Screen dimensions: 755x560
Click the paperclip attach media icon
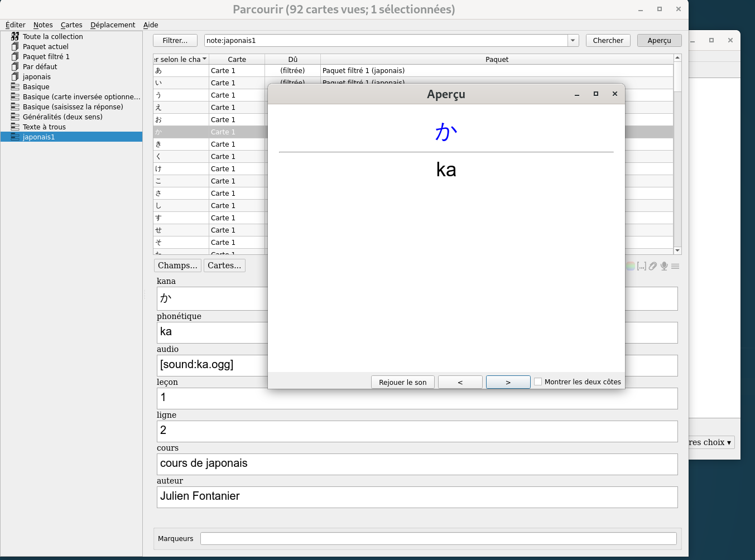point(652,266)
